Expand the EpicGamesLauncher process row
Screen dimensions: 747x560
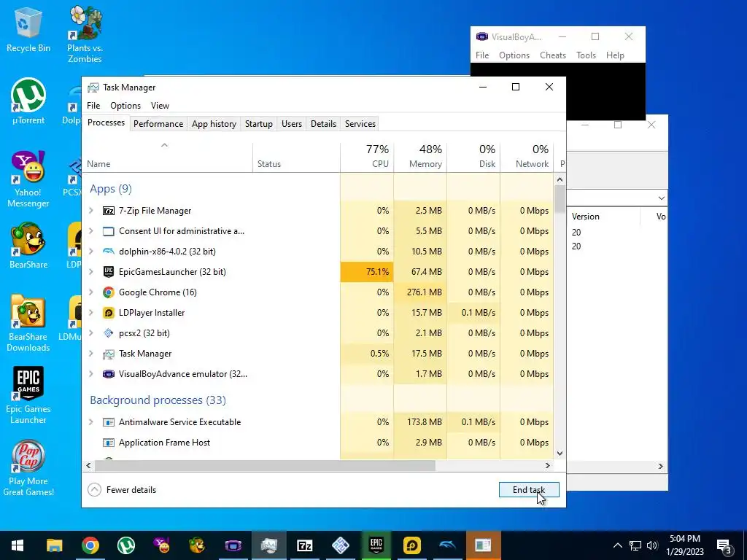pyautogui.click(x=91, y=272)
